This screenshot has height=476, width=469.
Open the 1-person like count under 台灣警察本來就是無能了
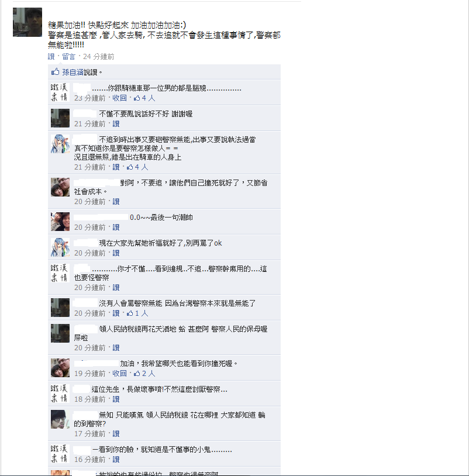[137, 313]
